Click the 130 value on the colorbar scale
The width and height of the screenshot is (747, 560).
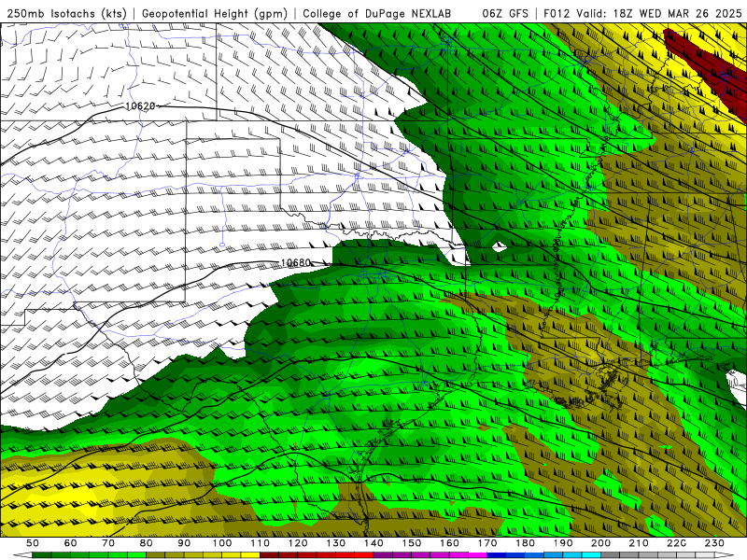(x=336, y=543)
